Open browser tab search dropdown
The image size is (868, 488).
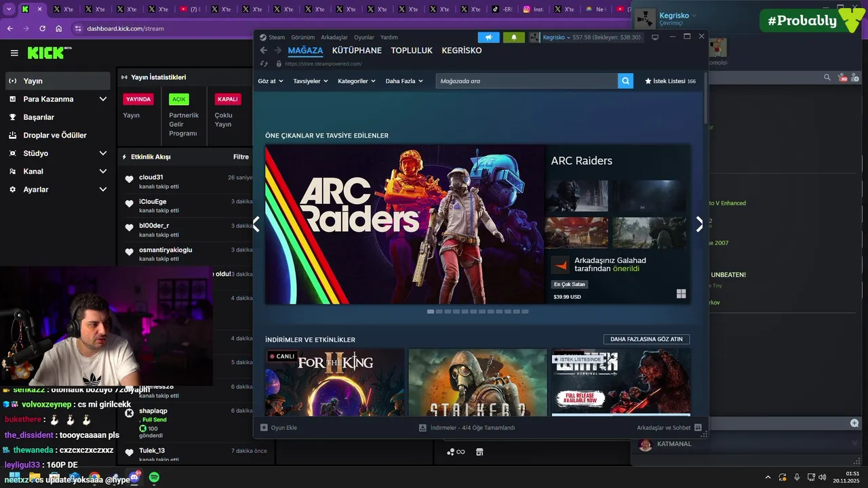9,9
